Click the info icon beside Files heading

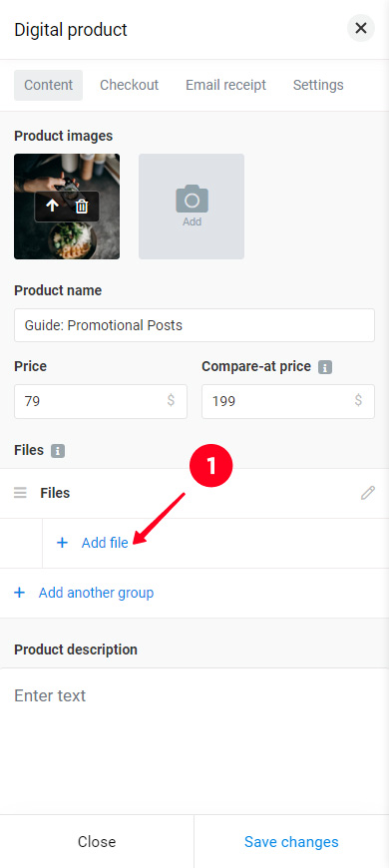[58, 451]
